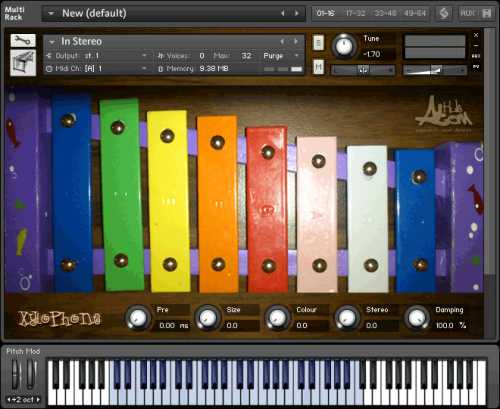Screen dimensions: 500x409
Task: Click the Damping knob
Action: [417, 318]
